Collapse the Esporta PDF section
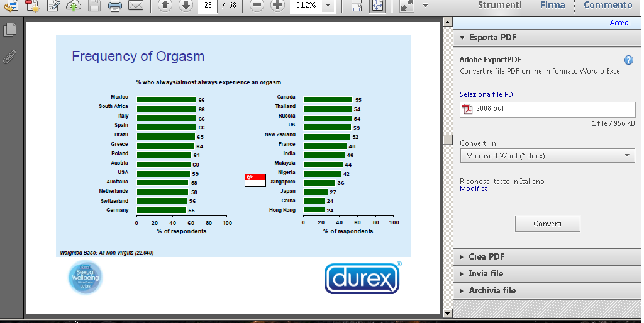The width and height of the screenshot is (644, 323). (x=492, y=37)
